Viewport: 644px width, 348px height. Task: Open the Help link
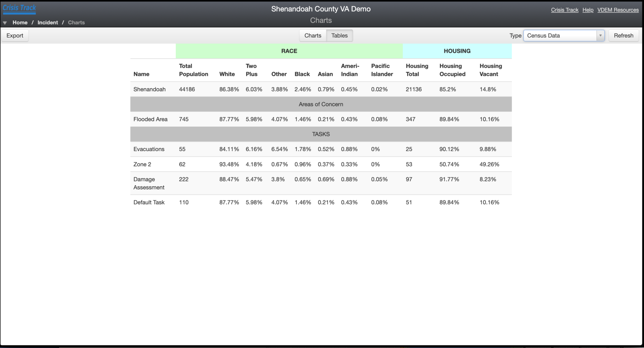click(588, 10)
